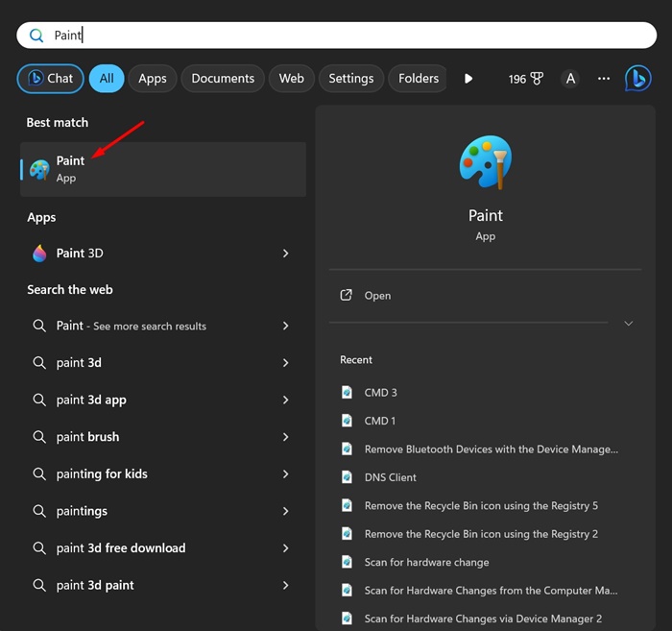Expand the 'paint brush' suggestion arrow

(x=286, y=437)
